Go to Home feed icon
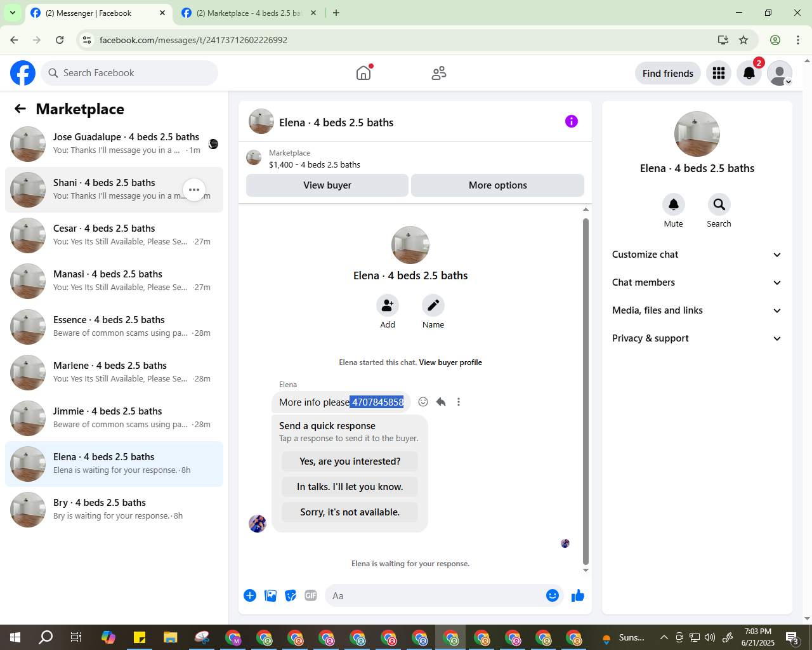Viewport: 812px width, 650px height. 363,73
